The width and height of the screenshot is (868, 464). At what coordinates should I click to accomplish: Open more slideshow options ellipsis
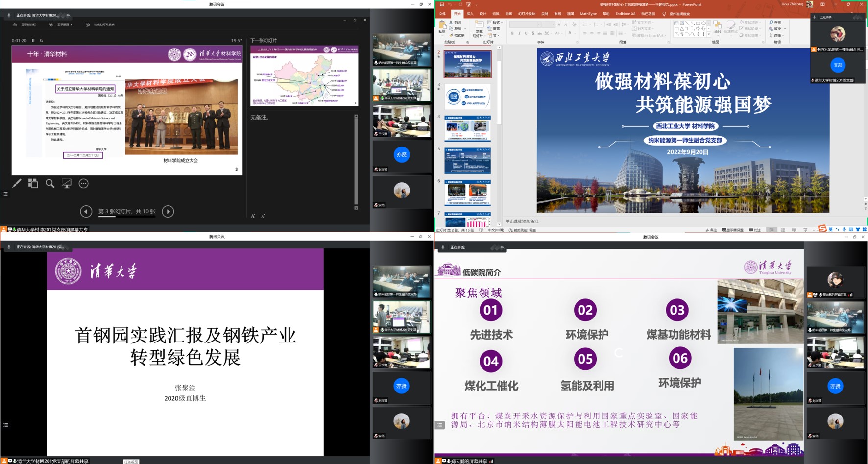click(x=84, y=183)
